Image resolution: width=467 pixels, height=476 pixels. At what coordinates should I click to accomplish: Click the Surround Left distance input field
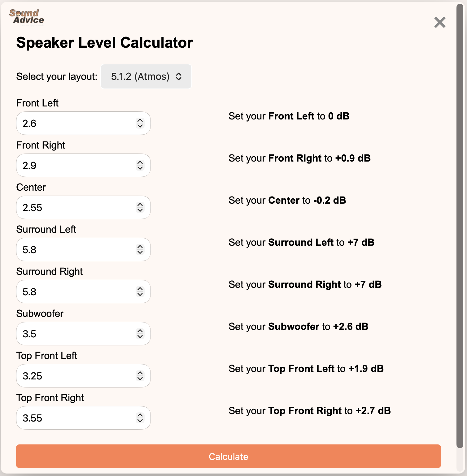click(x=74, y=249)
